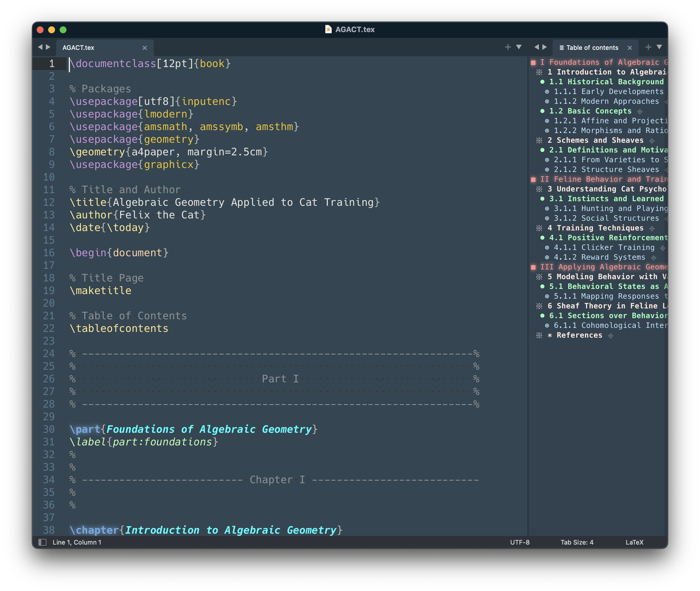This screenshot has width=700, height=591.
Task: Click the crosshair icon after 4 Training Techniques
Action: click(x=652, y=228)
